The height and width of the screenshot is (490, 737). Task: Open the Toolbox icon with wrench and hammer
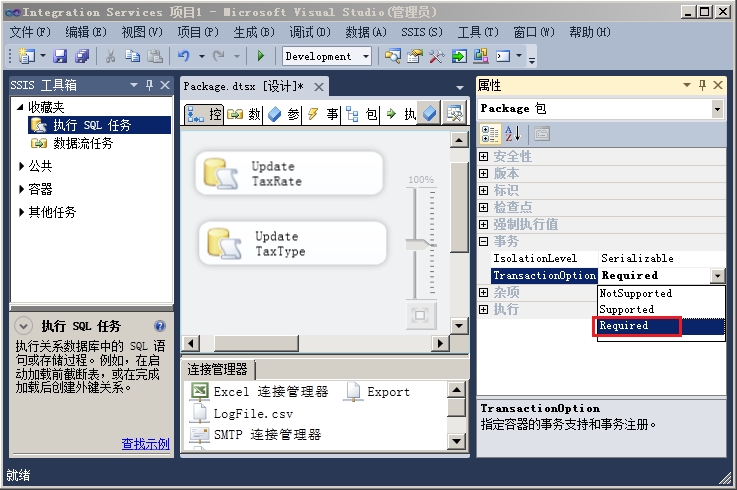(437, 56)
